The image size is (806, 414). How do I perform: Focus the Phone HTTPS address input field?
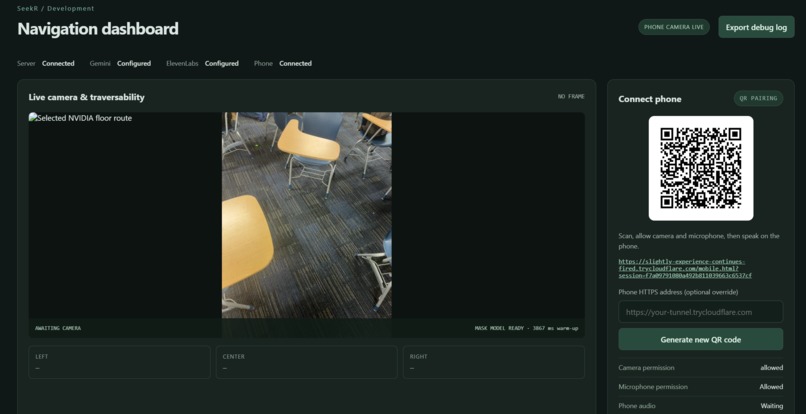pos(701,312)
